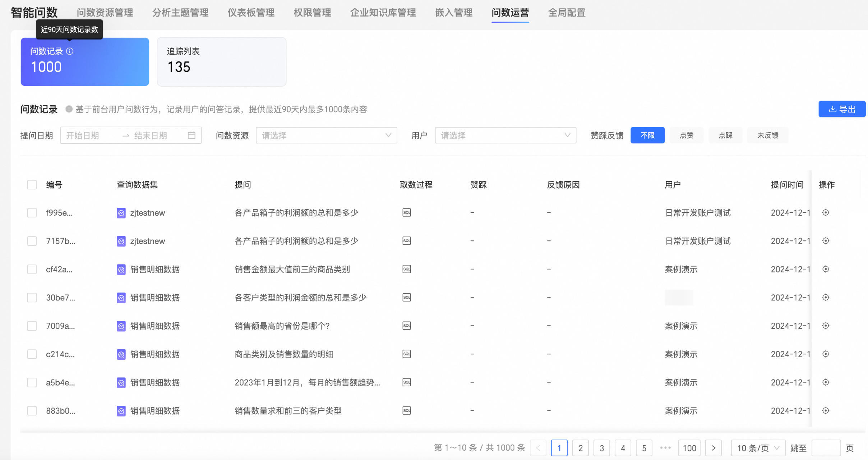Switch to 分析主题管理 tab
The height and width of the screenshot is (460, 868).
click(180, 13)
